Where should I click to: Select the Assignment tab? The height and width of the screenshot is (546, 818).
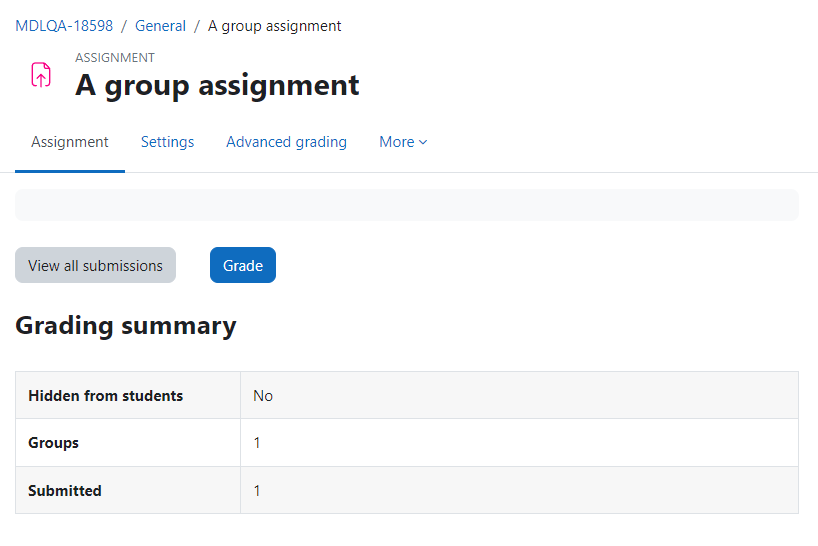tap(69, 142)
